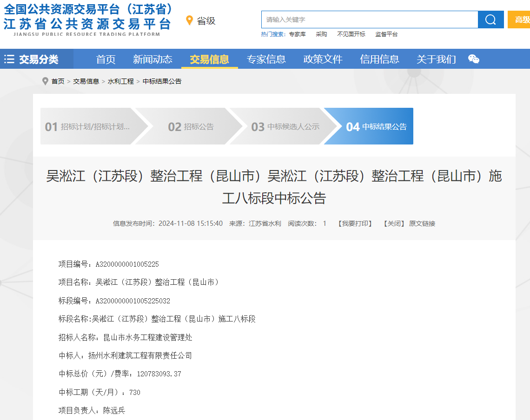Click hot search term 采购

[x=321, y=34]
